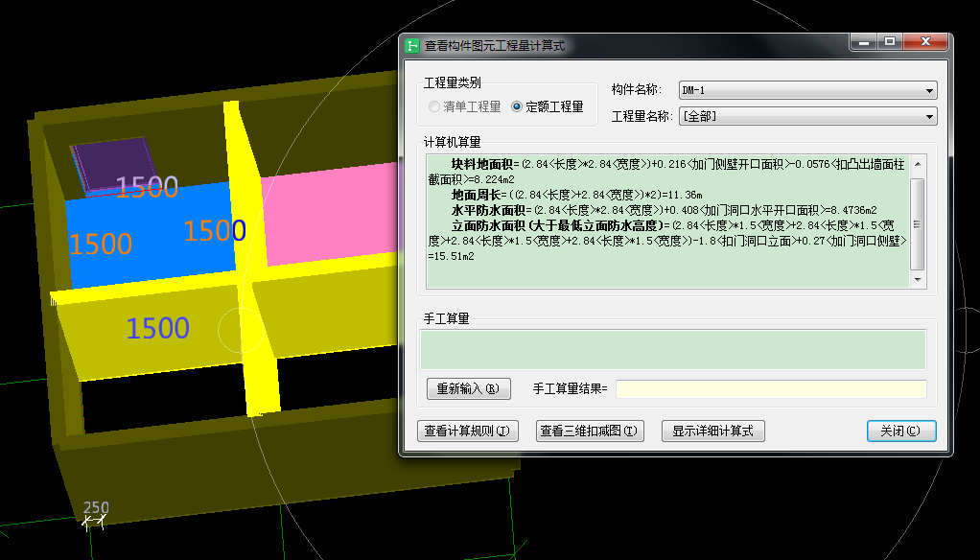
Task: Click the up arrow of the 计算机算量 scrollbar
Action: pyautogui.click(x=918, y=164)
